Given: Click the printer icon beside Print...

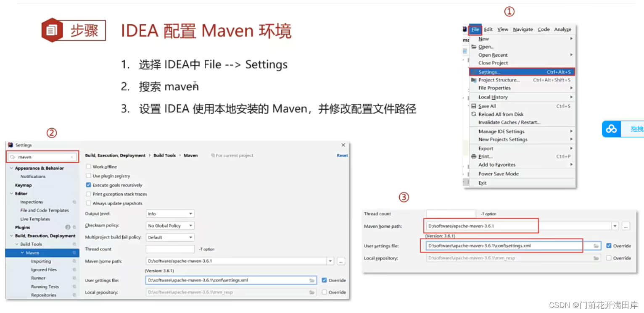Looking at the screenshot, I should [474, 156].
